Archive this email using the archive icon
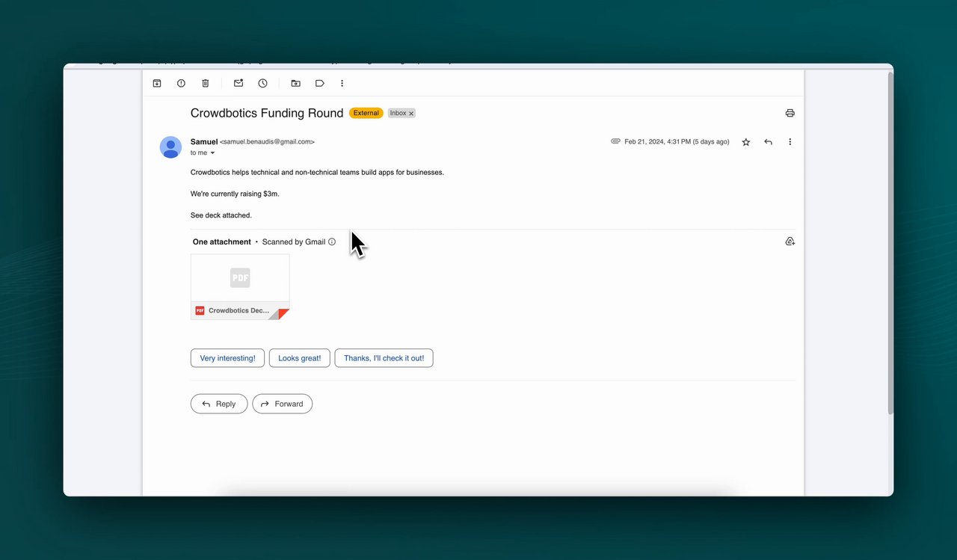 (157, 84)
